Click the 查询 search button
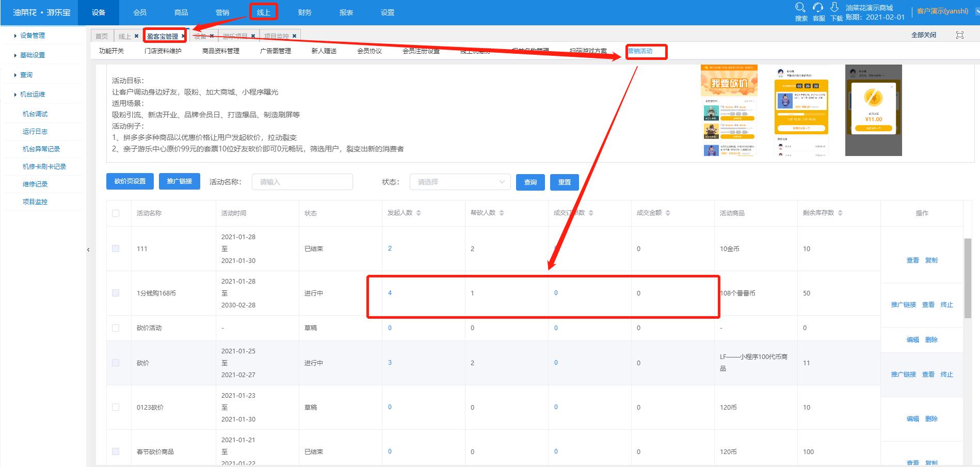 click(x=531, y=182)
